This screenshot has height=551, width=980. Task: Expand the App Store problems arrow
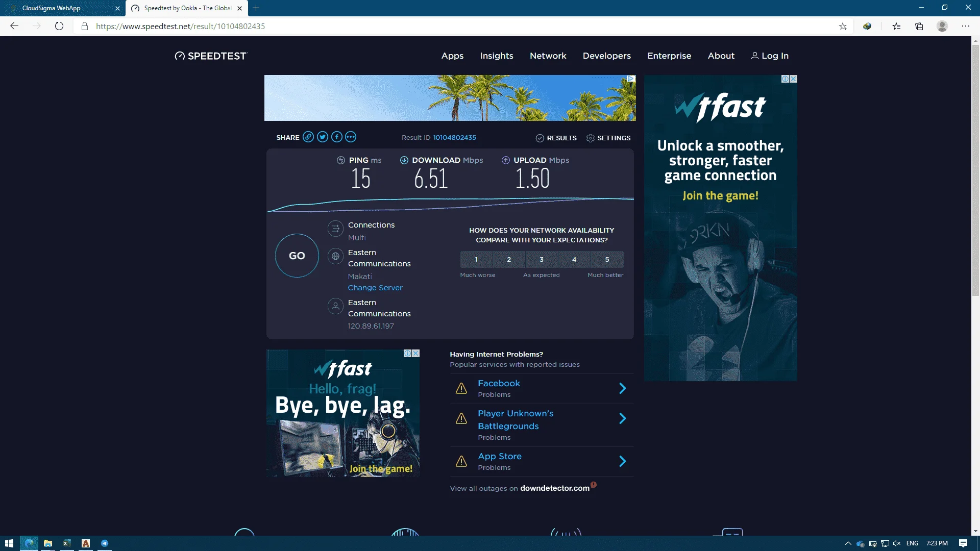pyautogui.click(x=623, y=462)
